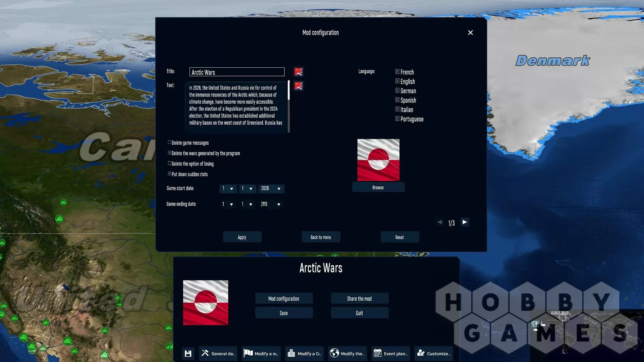This screenshot has height=362, width=644.
Task: Select globe view icon on minimap
Action: point(535,324)
